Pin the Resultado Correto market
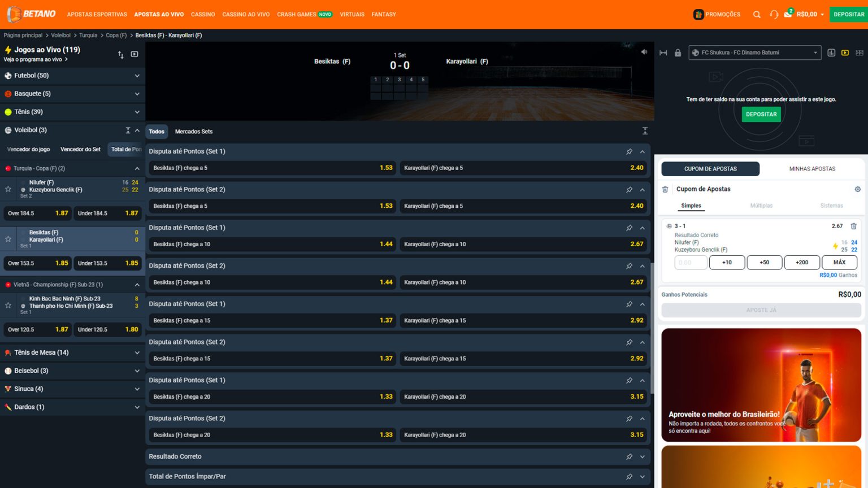The height and width of the screenshot is (488, 868). [x=629, y=456]
